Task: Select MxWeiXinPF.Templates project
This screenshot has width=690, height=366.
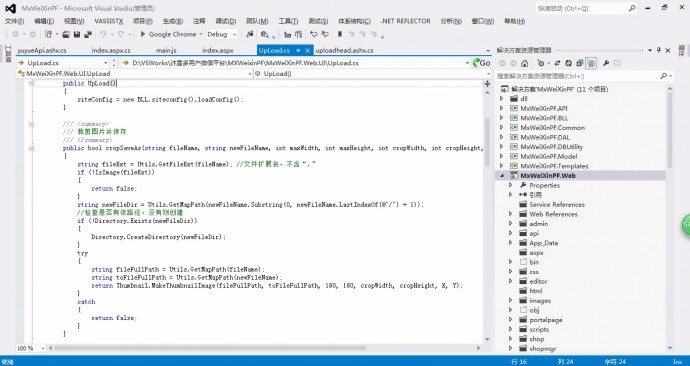Action: click(x=554, y=166)
